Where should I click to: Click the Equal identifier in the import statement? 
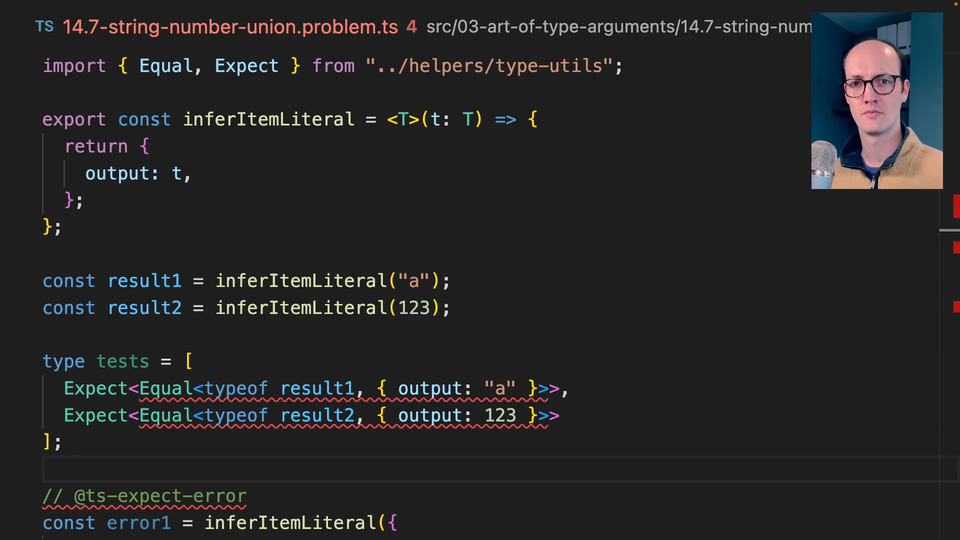166,66
